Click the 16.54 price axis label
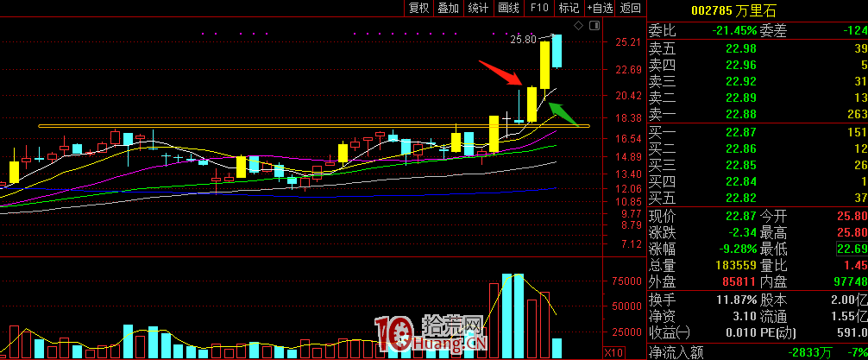 pyautogui.click(x=628, y=138)
